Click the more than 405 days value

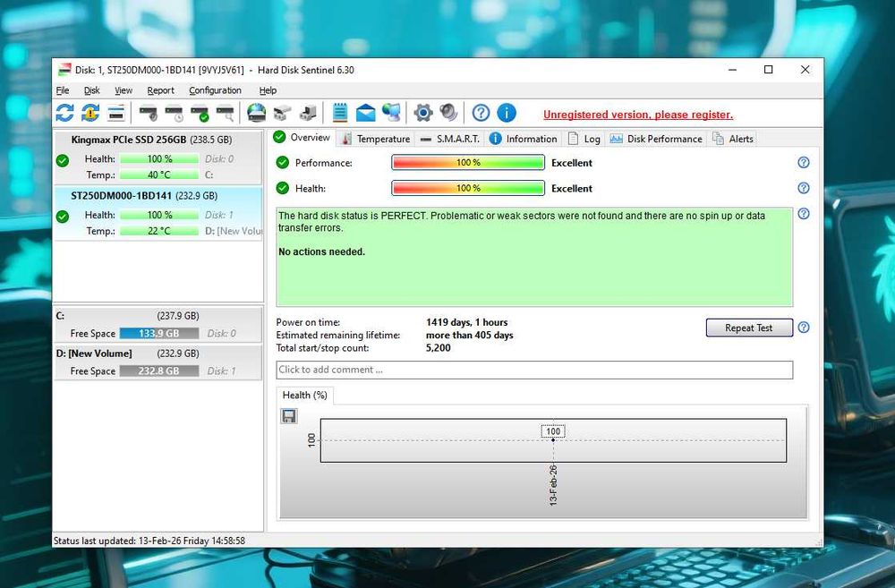pyautogui.click(x=469, y=335)
